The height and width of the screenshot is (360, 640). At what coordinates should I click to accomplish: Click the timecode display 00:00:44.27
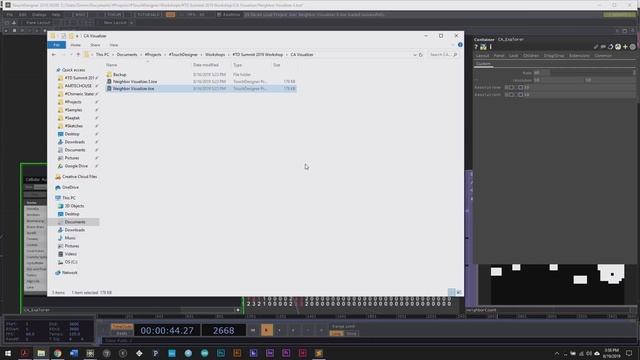167,330
